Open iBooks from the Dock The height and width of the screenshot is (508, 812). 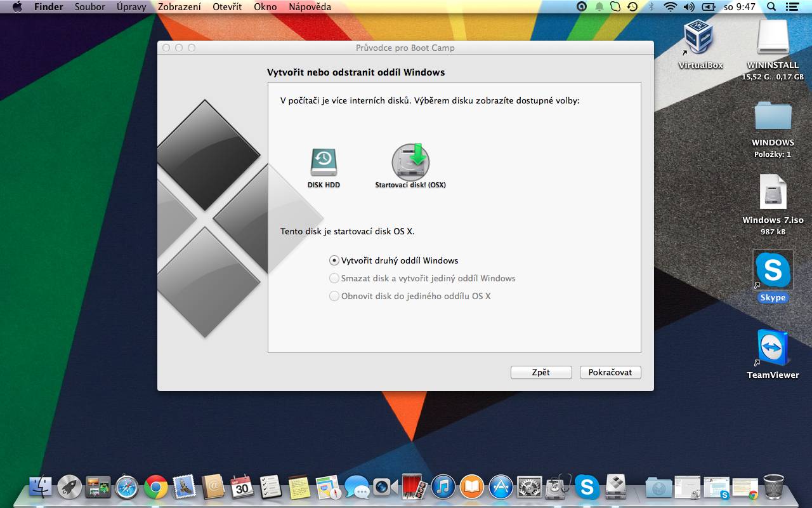pyautogui.click(x=472, y=487)
